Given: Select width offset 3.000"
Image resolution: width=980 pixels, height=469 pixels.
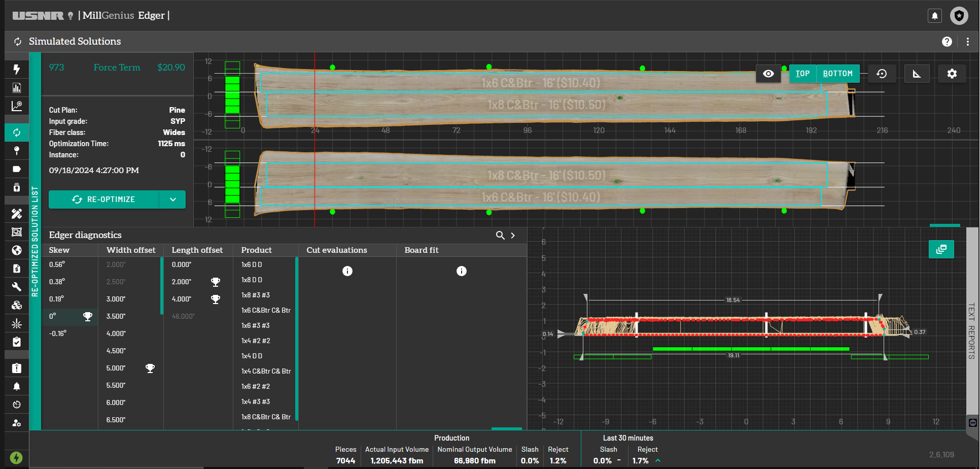Looking at the screenshot, I should tap(116, 299).
